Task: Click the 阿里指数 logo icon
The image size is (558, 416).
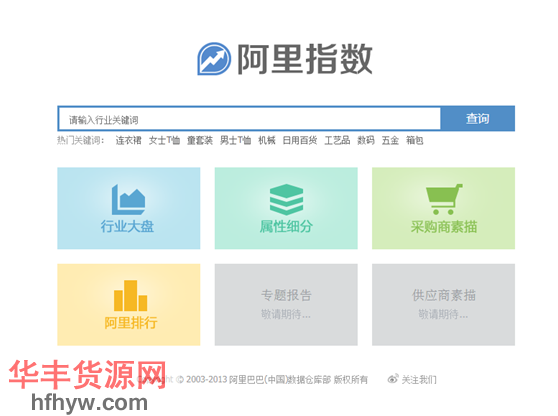Action: point(214,59)
